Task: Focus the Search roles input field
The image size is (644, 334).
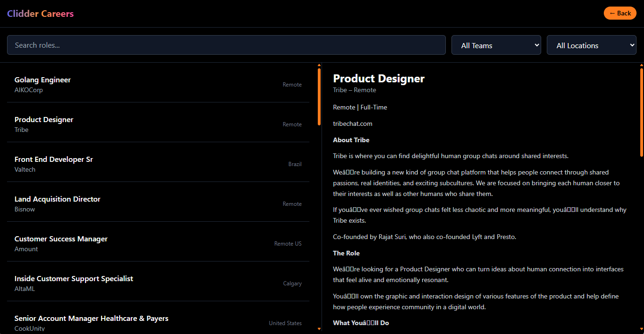Action: coord(226,45)
